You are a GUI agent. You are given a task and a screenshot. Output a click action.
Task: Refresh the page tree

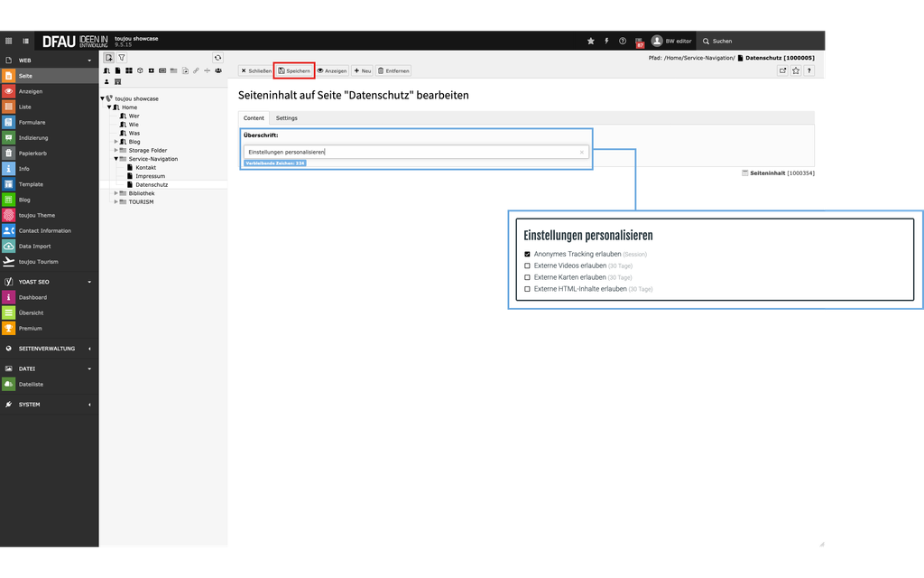217,57
